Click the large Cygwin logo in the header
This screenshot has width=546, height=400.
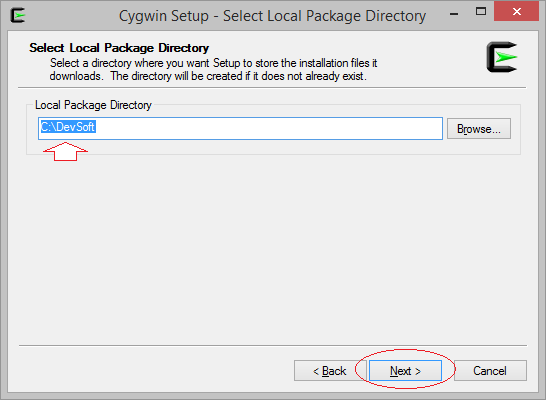click(x=502, y=57)
